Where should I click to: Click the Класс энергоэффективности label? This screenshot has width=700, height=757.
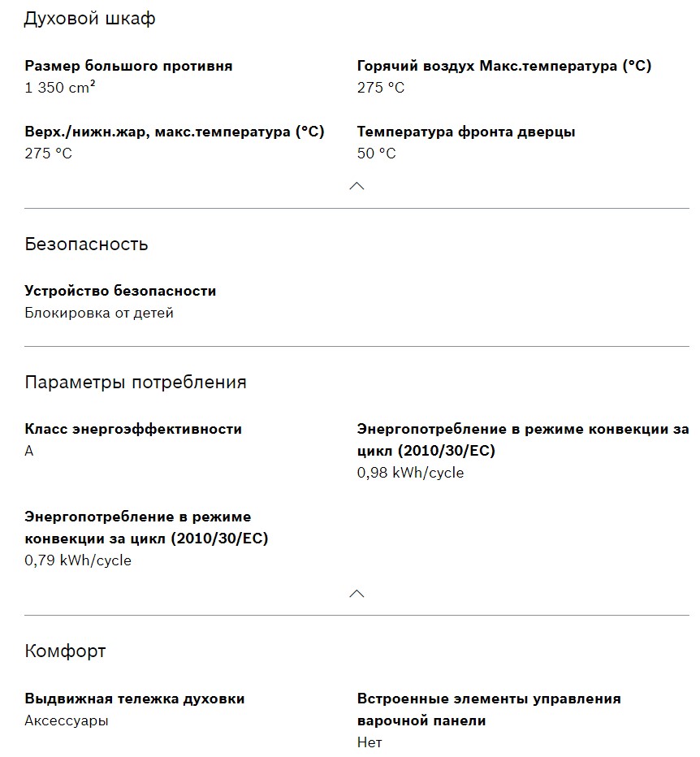(x=133, y=429)
